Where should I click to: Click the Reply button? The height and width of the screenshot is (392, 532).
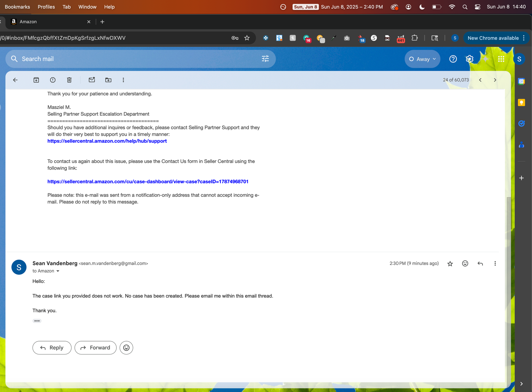coord(52,348)
